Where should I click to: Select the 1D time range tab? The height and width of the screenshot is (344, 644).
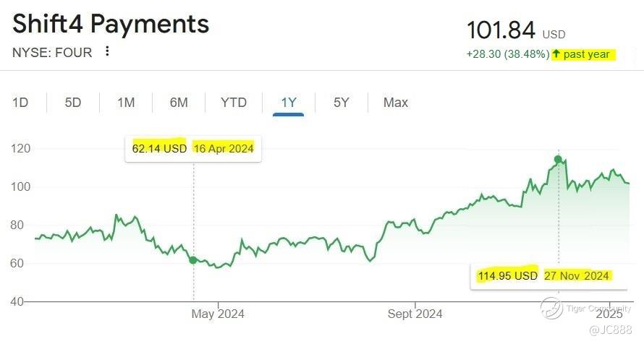(20, 102)
